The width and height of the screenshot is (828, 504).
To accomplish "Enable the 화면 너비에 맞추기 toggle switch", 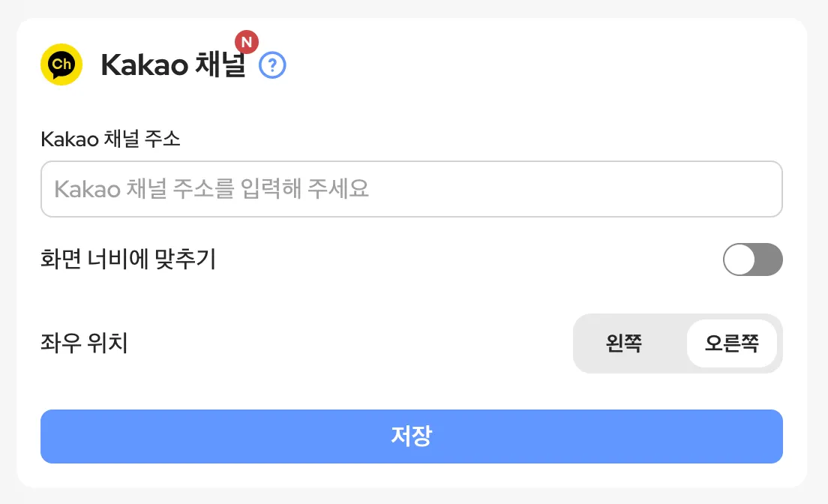I will pos(752,259).
